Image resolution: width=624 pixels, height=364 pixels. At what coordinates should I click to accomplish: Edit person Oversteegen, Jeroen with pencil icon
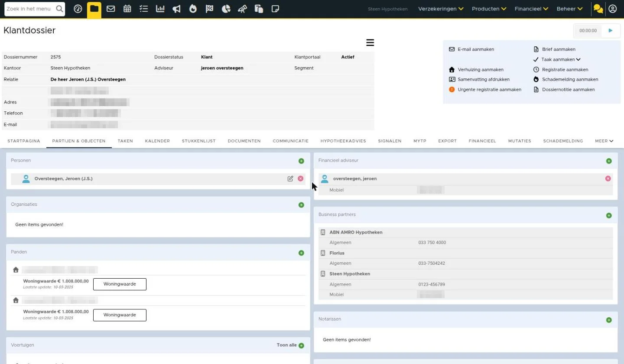click(290, 179)
